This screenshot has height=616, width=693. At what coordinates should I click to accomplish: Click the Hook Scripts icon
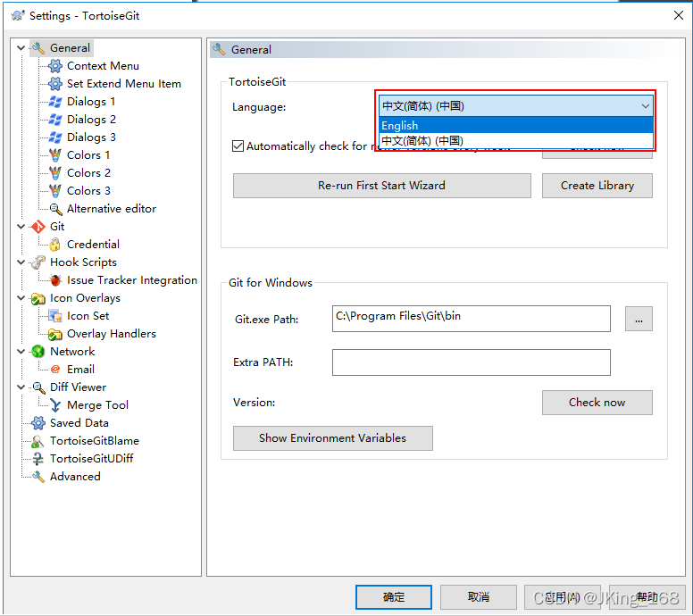click(x=38, y=262)
